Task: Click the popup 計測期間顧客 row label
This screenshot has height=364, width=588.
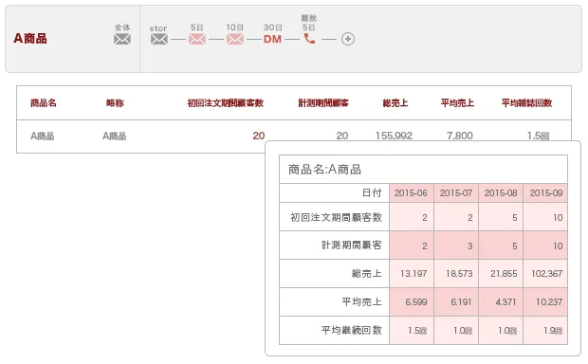Action: 352,246
